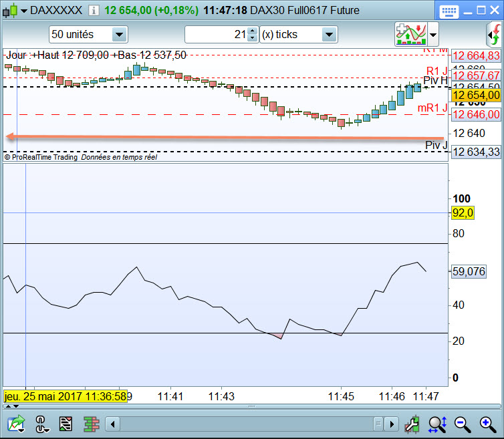Click scrollbar left arrow button
This screenshot has height=439, width=504.
click(x=113, y=424)
